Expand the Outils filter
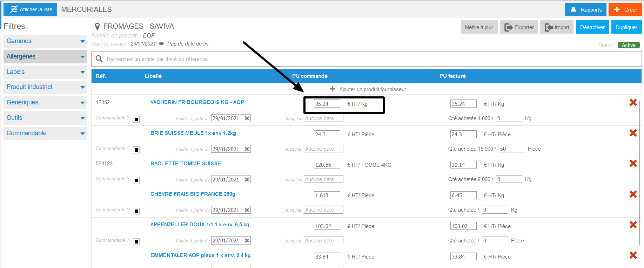Image resolution: width=644 pixels, height=268 pixels. (45, 118)
